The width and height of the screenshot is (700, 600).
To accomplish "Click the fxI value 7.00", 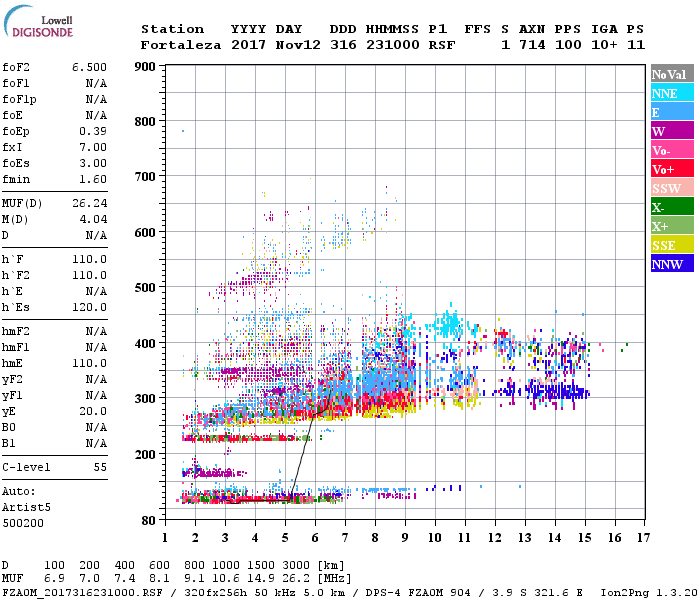I will 93,147.
